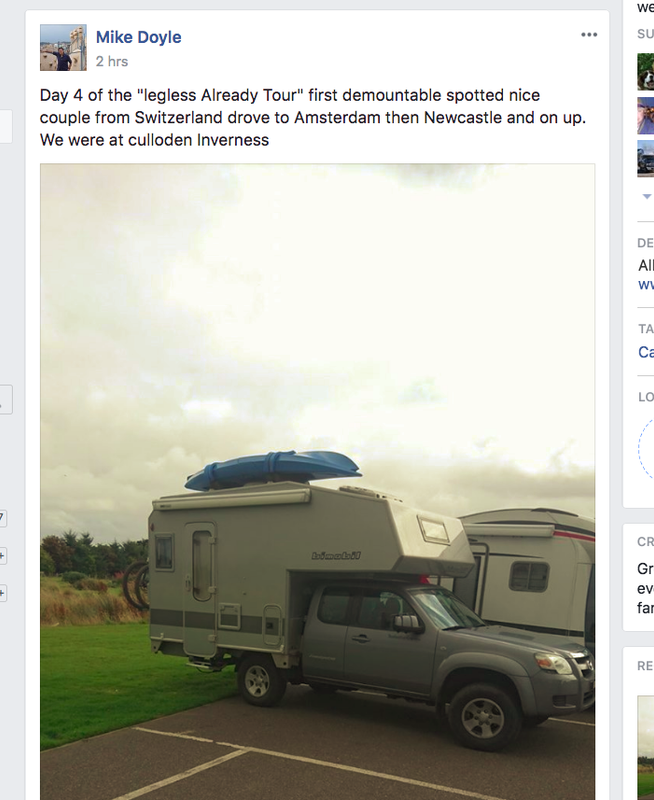Image resolution: width=654 pixels, height=800 pixels.
Task: Click the left-edge plus button, lower one
Action: coord(3,593)
